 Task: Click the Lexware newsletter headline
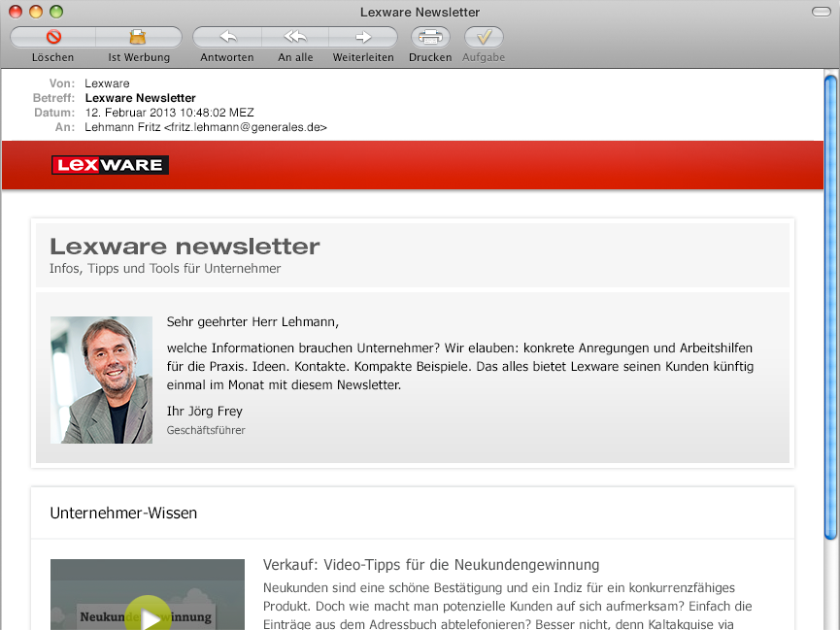point(185,247)
